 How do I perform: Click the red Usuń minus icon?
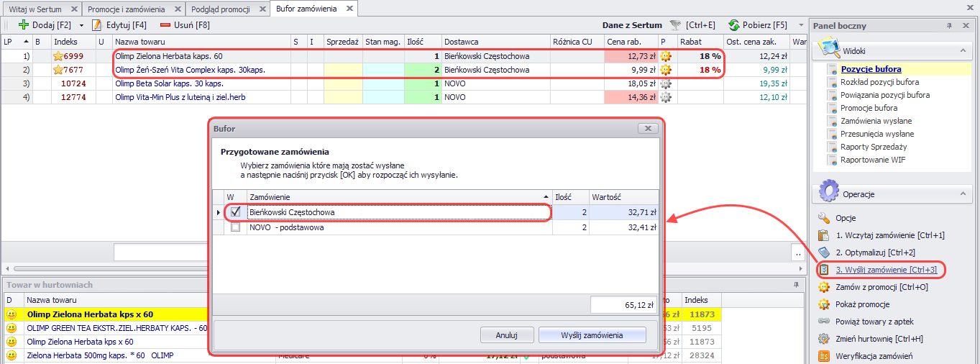click(x=165, y=25)
